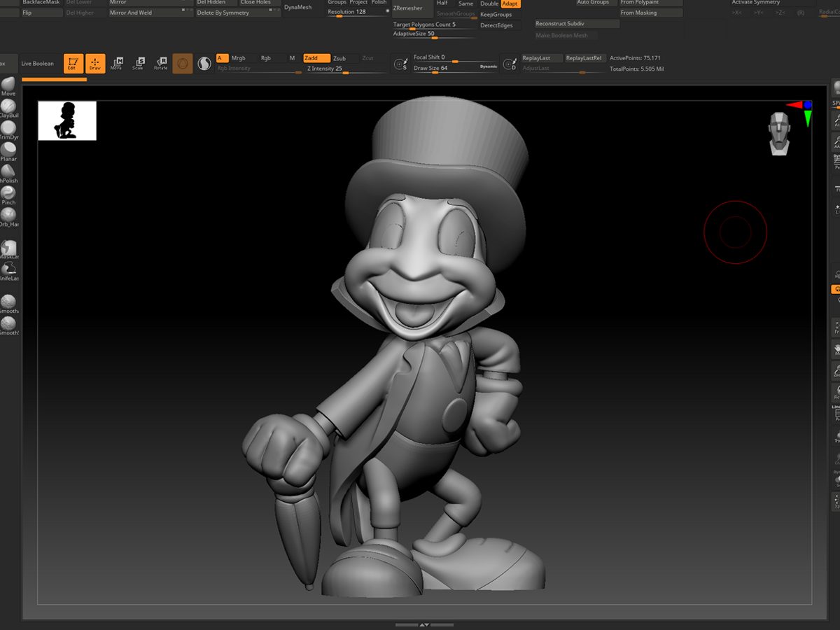The width and height of the screenshot is (840, 630).
Task: Click From Masking button
Action: [x=651, y=13]
